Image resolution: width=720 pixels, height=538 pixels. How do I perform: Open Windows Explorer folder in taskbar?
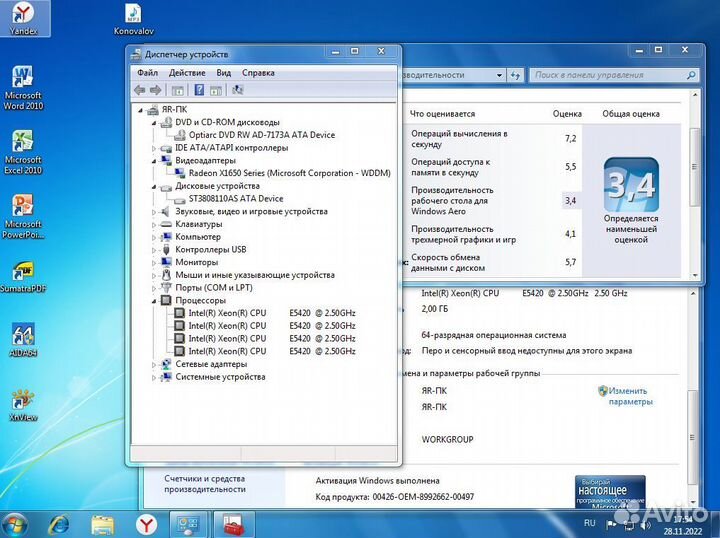click(x=102, y=524)
